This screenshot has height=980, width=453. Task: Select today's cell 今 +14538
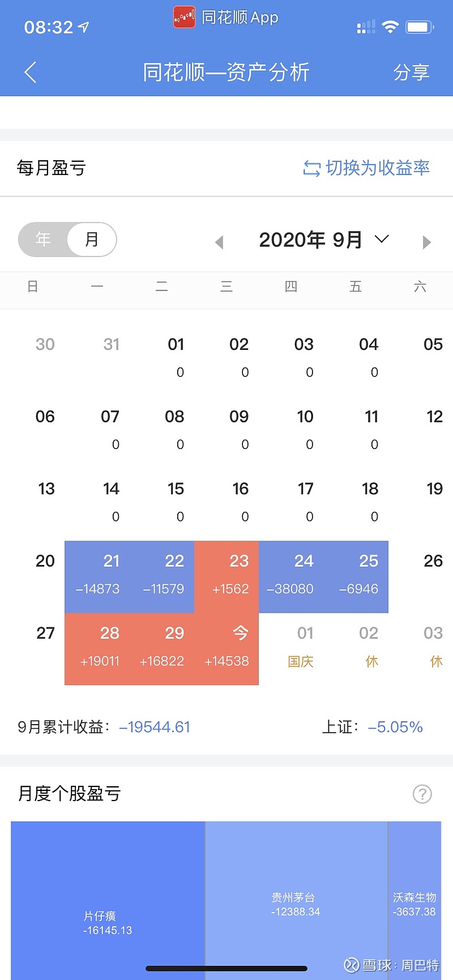coord(226,649)
